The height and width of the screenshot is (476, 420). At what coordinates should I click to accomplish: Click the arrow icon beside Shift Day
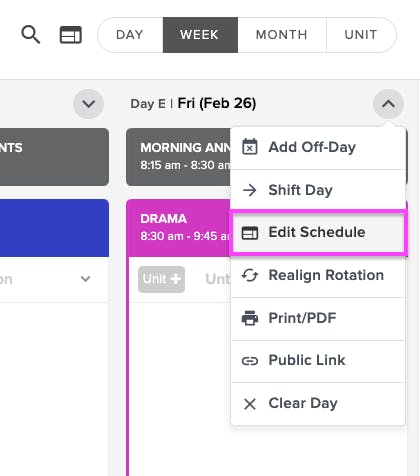click(x=250, y=190)
